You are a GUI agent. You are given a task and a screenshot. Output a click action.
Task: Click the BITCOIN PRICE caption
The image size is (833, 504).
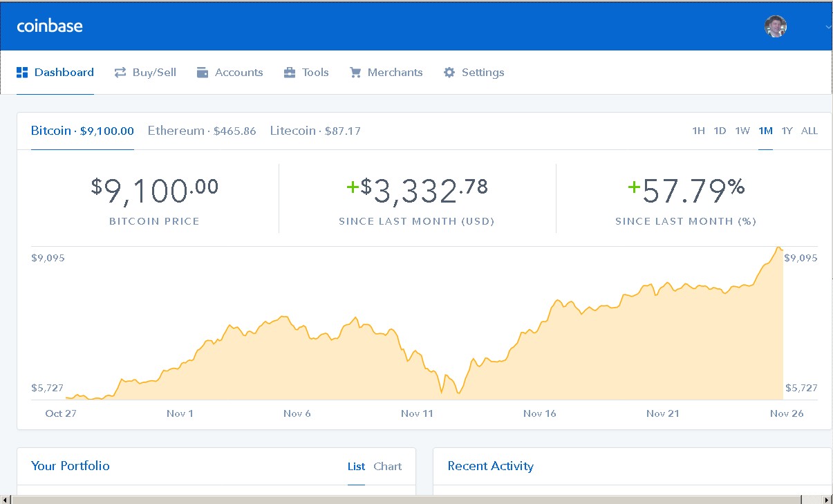click(154, 221)
